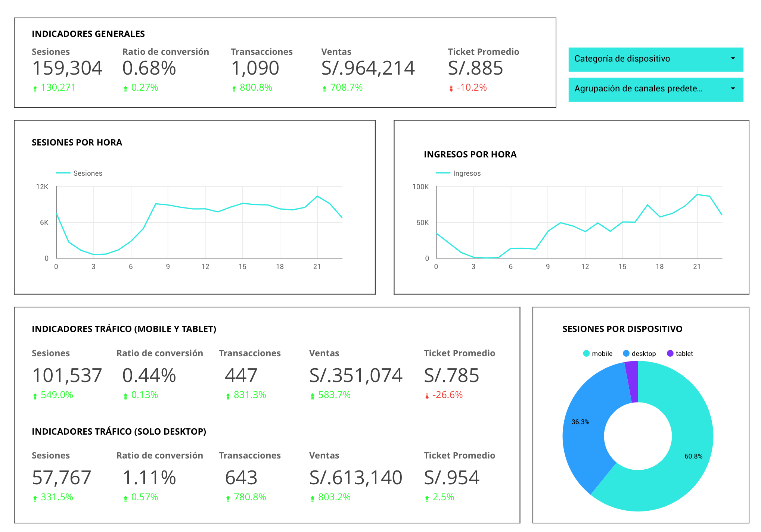The height and width of the screenshot is (532, 761).
Task: Click the chevron on the device category filter
Action: (x=733, y=59)
